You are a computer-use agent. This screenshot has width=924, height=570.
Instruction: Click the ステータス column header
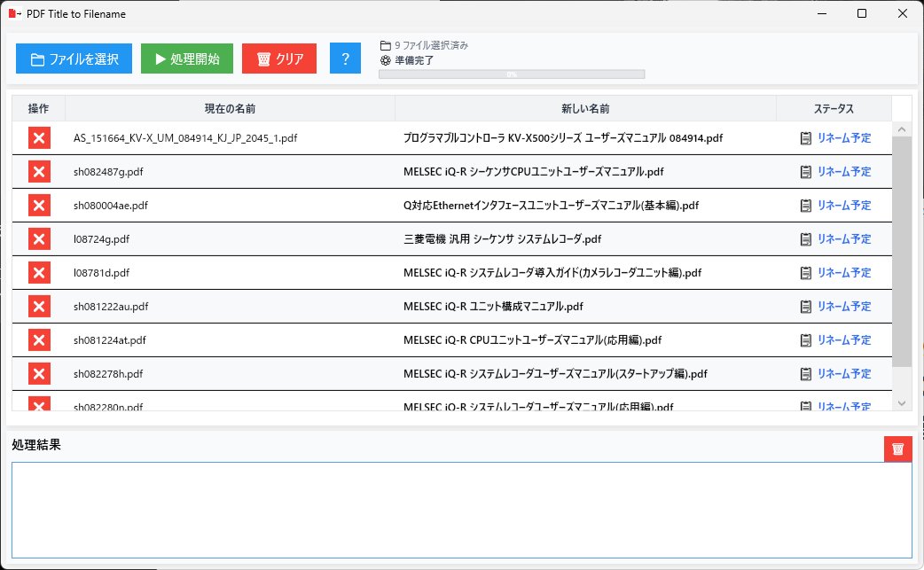(834, 108)
